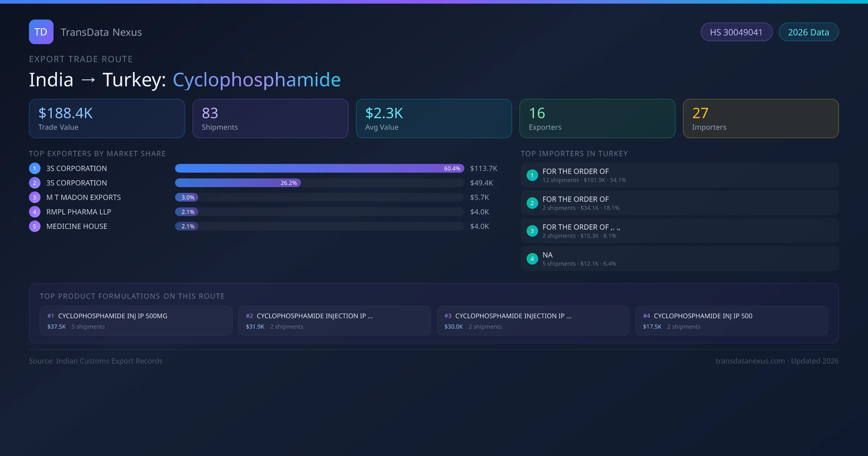Click green rank 4 circle beside NA
The width and height of the screenshot is (868, 456).
[x=532, y=259]
